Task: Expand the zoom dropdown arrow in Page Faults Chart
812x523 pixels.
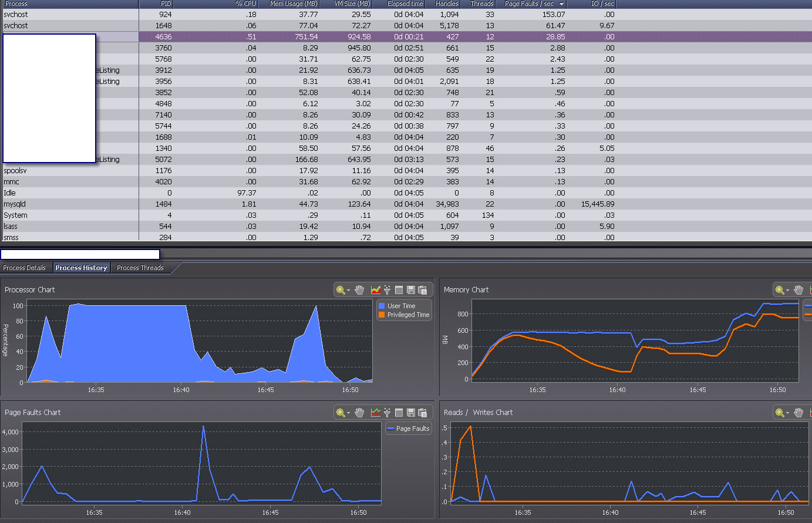Action: click(349, 413)
